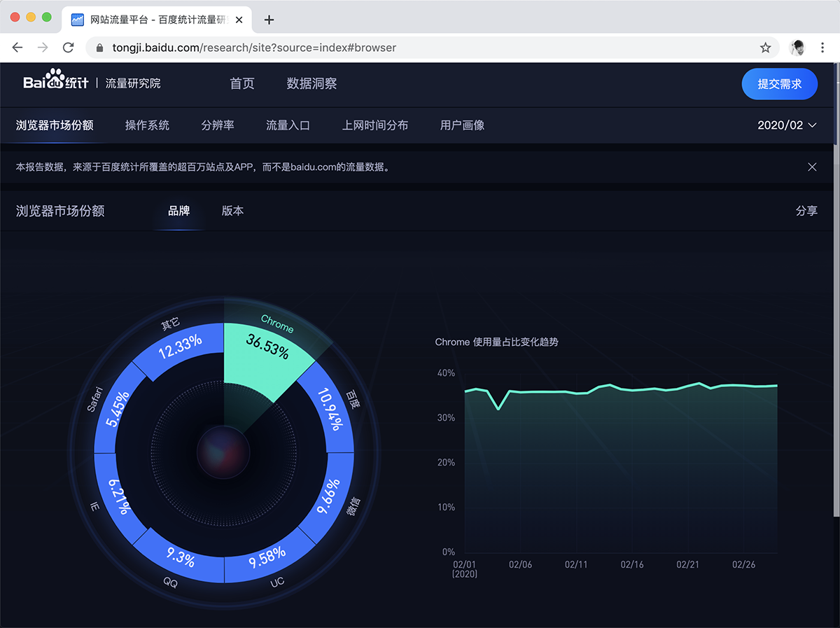Open the 数据洞察 navigation item
Image resolution: width=840 pixels, height=628 pixels.
(x=311, y=83)
